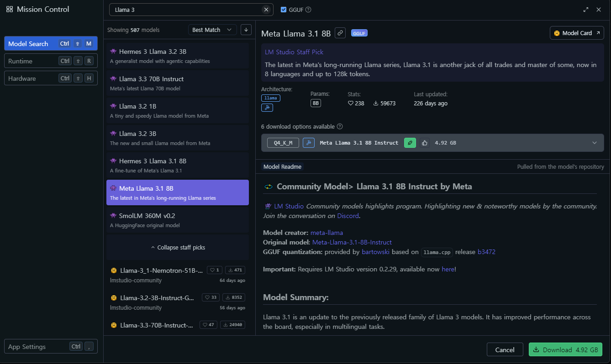Screen dimensions: 611x364
Task: Toggle the GGUF checkbox
Action: [x=284, y=10]
